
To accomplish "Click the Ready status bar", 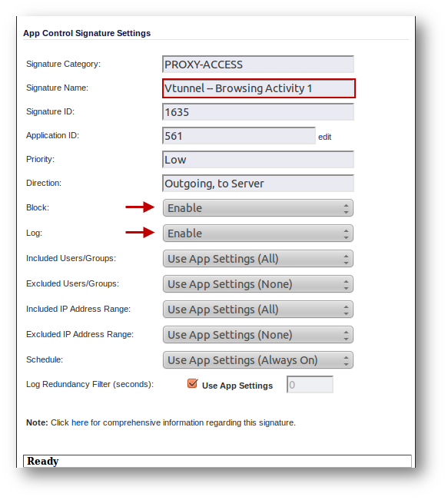I will pyautogui.click(x=217, y=461).
